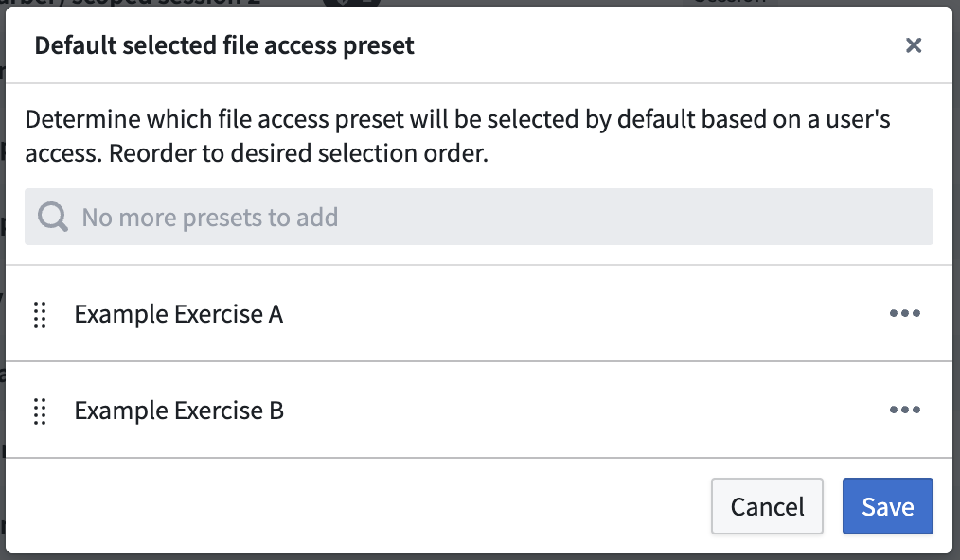This screenshot has width=960, height=560.
Task: Click the search magnifier icon
Action: click(51, 217)
